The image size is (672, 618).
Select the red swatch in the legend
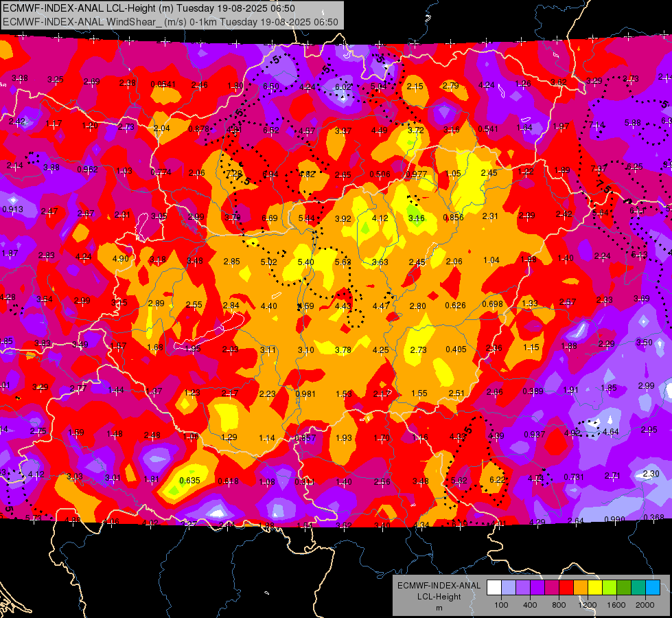[x=566, y=588]
